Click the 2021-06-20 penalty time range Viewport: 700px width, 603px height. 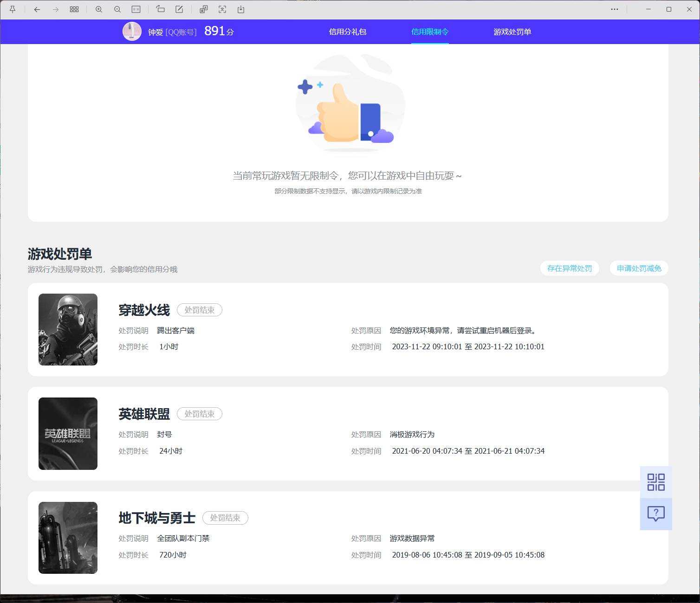click(x=468, y=451)
